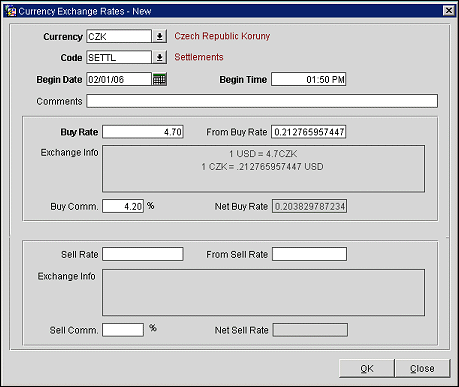Click the Buy Rate field 4.70
459x387 pixels.
point(143,132)
